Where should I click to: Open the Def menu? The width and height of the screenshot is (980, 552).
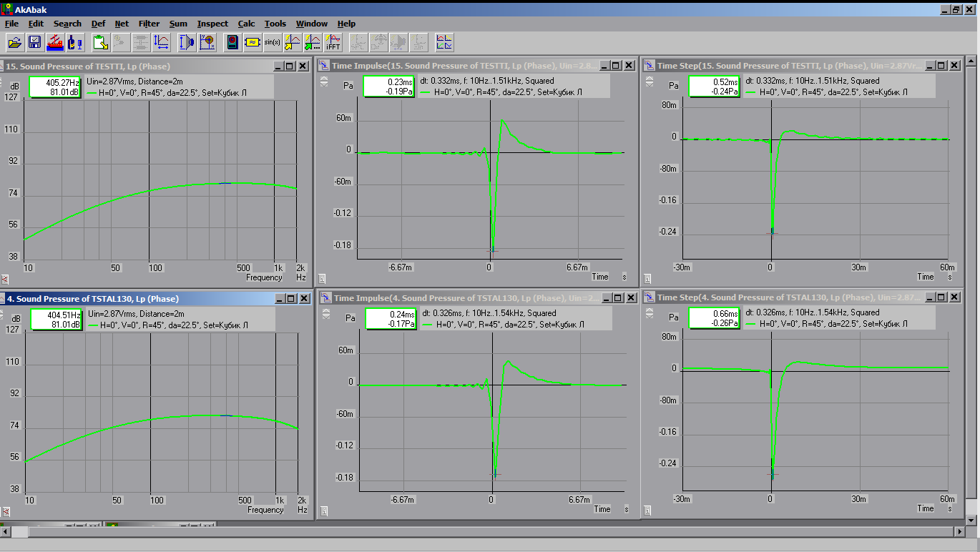pos(99,24)
